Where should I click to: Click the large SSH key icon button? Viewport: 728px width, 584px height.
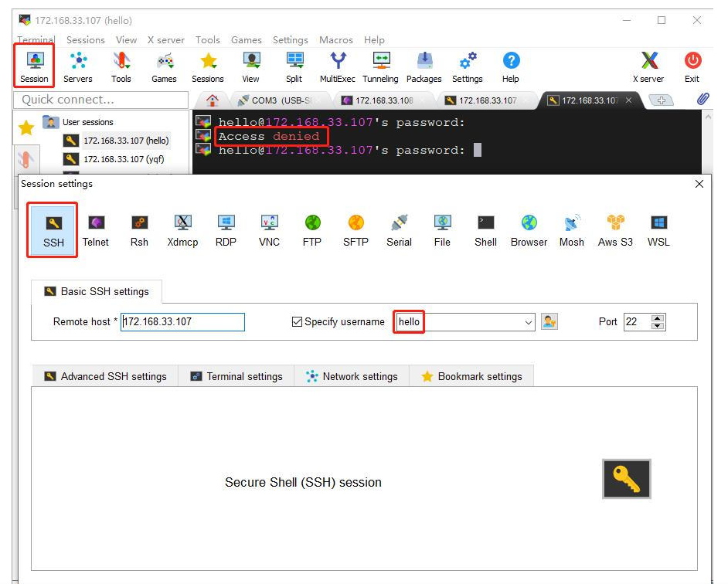pyautogui.click(x=627, y=479)
